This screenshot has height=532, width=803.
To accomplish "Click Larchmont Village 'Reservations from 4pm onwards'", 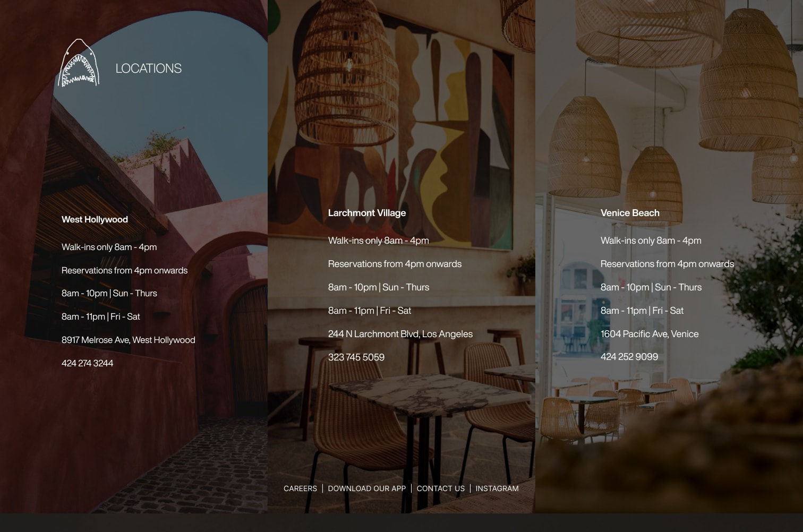I will [395, 264].
